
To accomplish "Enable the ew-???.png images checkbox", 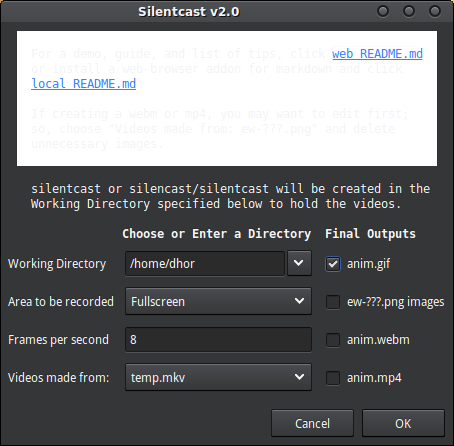I will pyautogui.click(x=333, y=302).
